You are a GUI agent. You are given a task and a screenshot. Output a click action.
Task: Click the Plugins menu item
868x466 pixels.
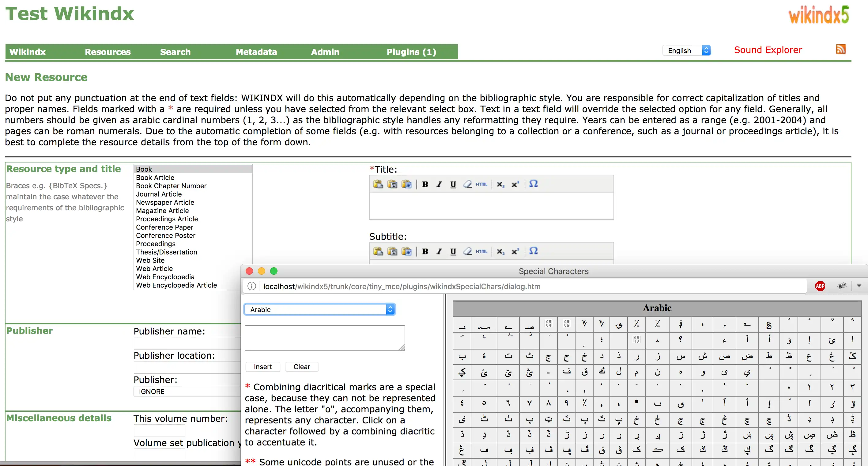[x=410, y=52]
